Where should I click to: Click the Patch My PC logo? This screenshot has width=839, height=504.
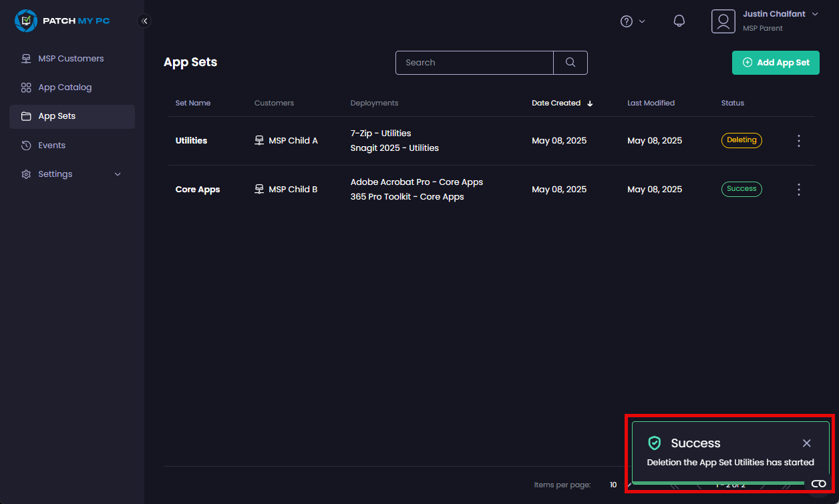click(x=62, y=21)
